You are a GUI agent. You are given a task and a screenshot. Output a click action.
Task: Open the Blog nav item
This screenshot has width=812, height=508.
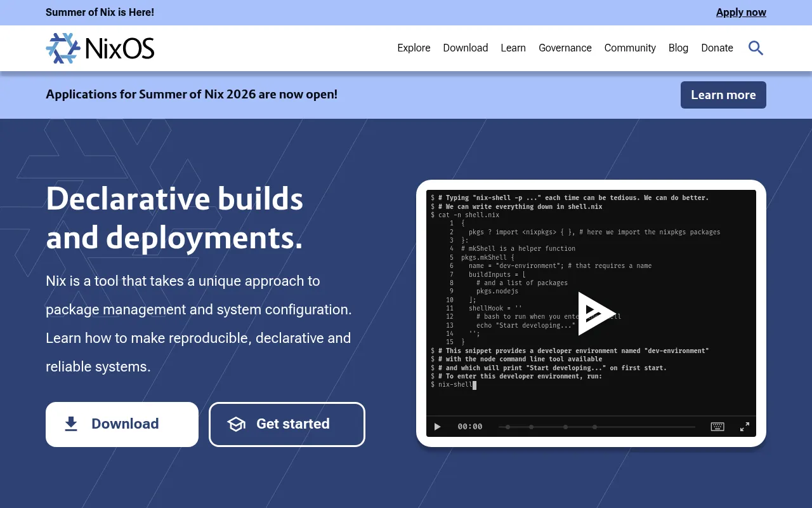[678, 48]
